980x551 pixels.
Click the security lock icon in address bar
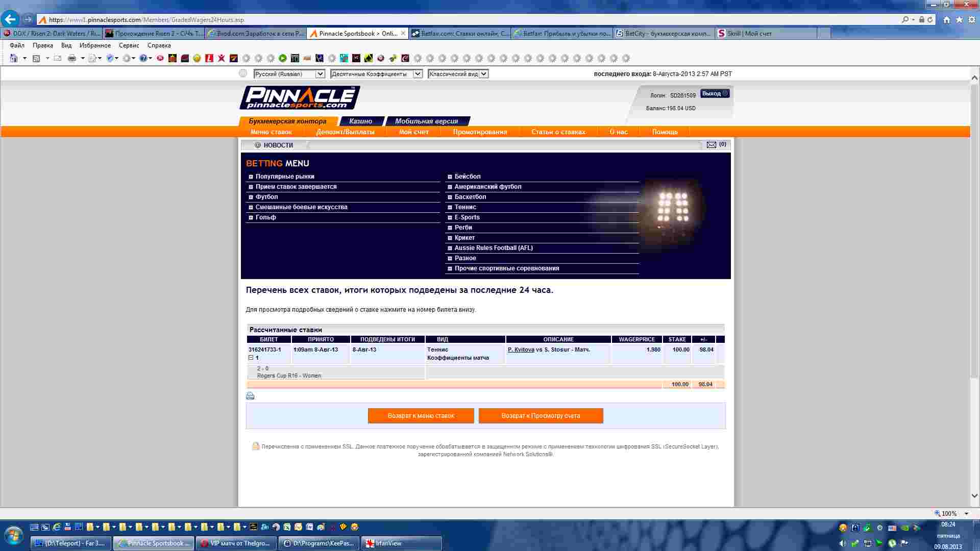[922, 19]
